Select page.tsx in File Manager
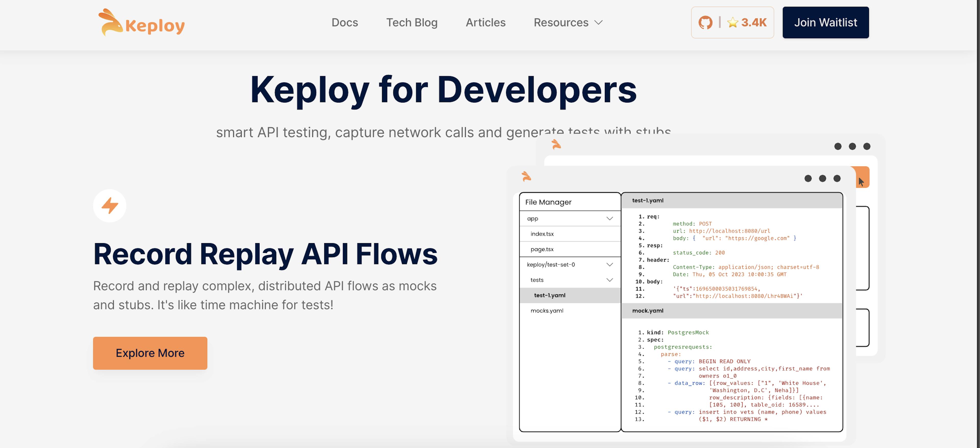 click(x=570, y=249)
